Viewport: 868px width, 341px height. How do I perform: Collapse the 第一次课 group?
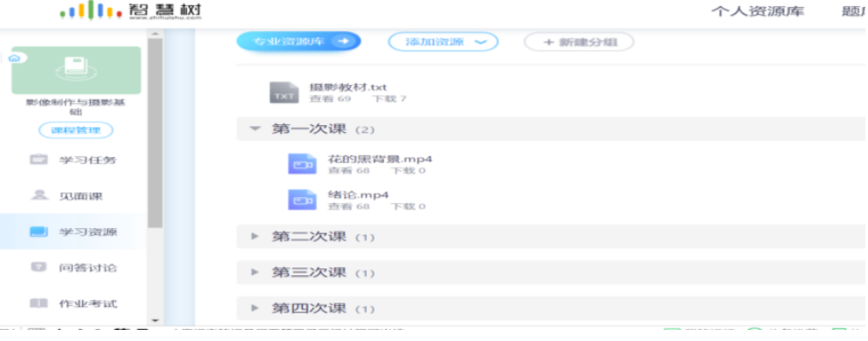click(x=255, y=129)
